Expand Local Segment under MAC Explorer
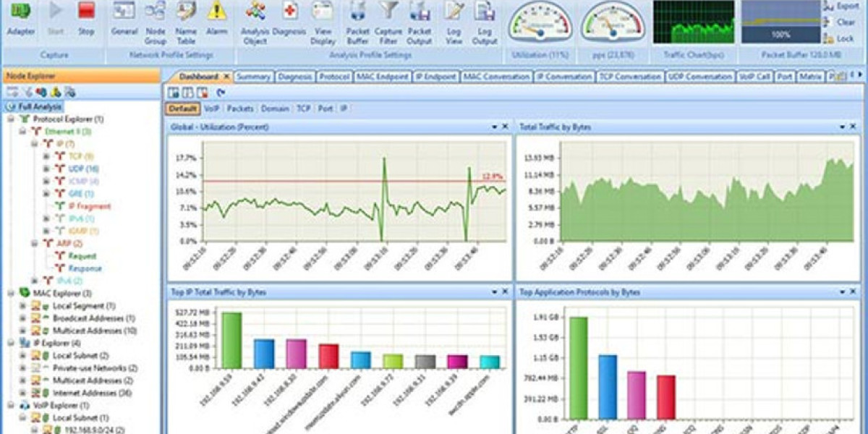The width and height of the screenshot is (868, 434). [x=23, y=306]
